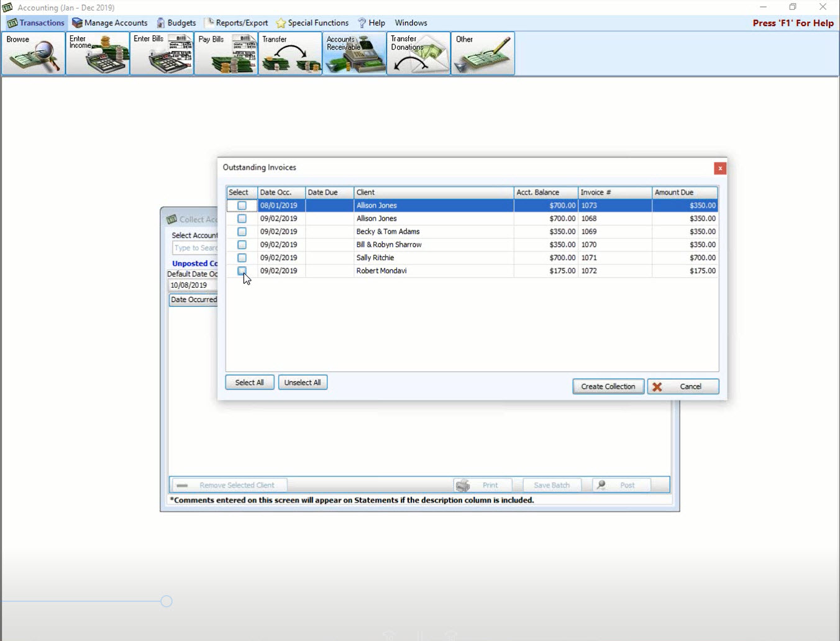Screen dimensions: 840x641
Task: Select the Accounts Receivable tool
Action: (354, 53)
